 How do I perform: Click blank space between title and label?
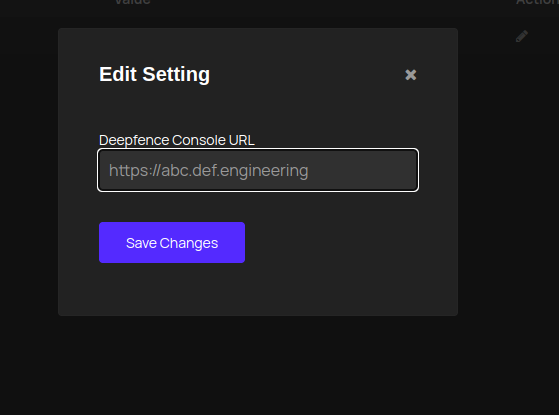(258, 109)
